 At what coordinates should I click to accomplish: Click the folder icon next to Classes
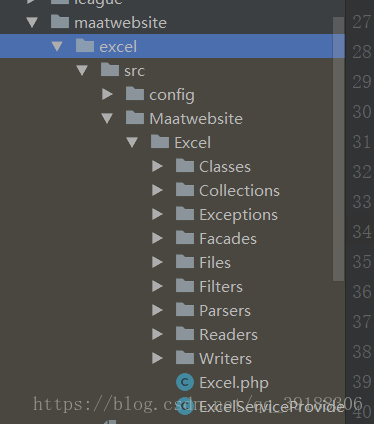coord(185,166)
